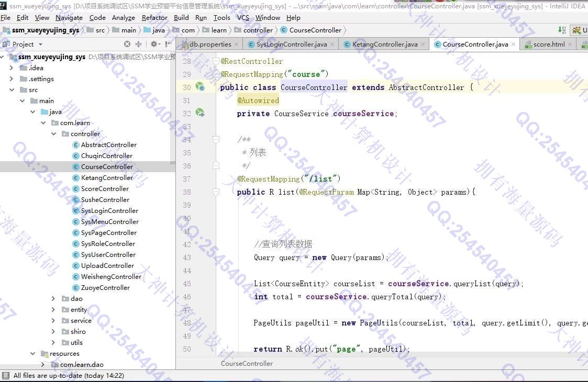Open the VCS menu
This screenshot has height=382, width=588.
(243, 18)
